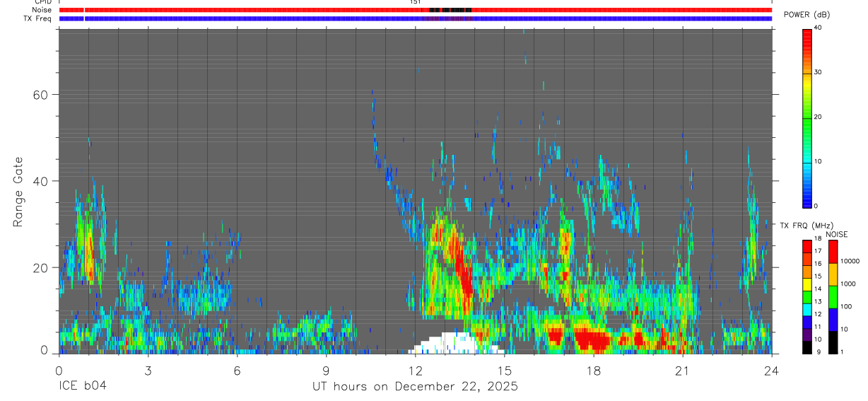Click the 3 hour tick on UT axis

coord(148,371)
